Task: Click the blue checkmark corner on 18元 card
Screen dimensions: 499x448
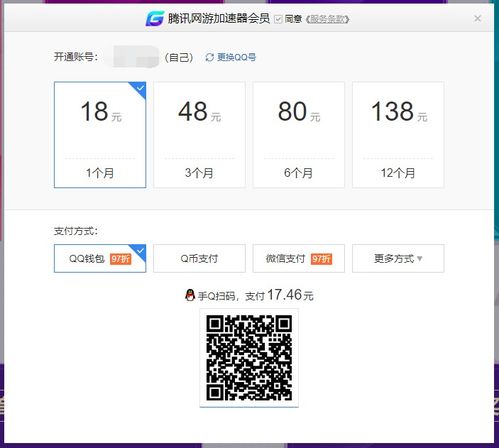Action: [139, 89]
